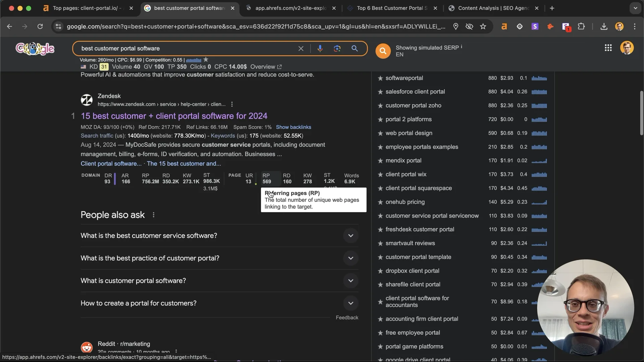The width and height of the screenshot is (644, 362).
Task: Bookmark this page with the star icon
Action: [x=483, y=26]
